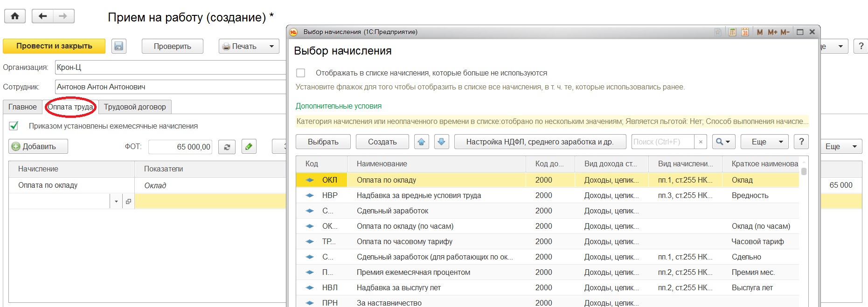The image size is (868, 307).
Task: Click Провести и закрыть button
Action: pyautogui.click(x=54, y=46)
